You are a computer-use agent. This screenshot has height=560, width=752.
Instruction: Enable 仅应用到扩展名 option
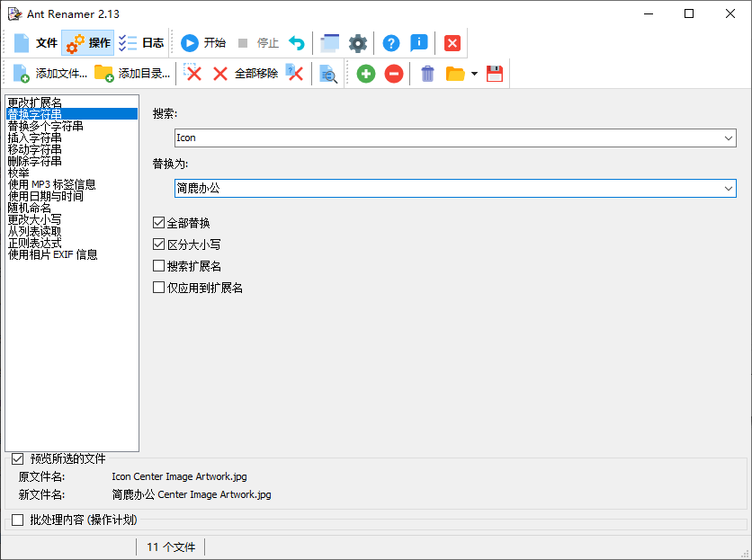(x=159, y=287)
